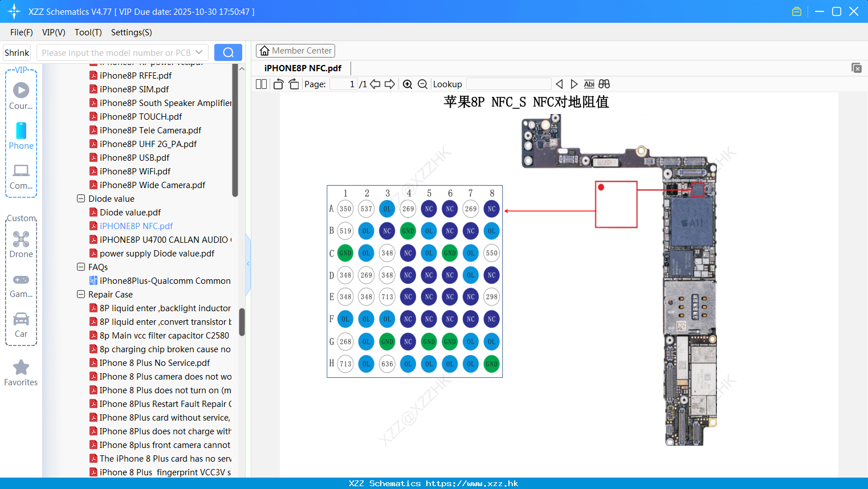Screen dimensions: 868x489
Task: Collapse the Diode value tree node
Action: pyautogui.click(x=81, y=198)
